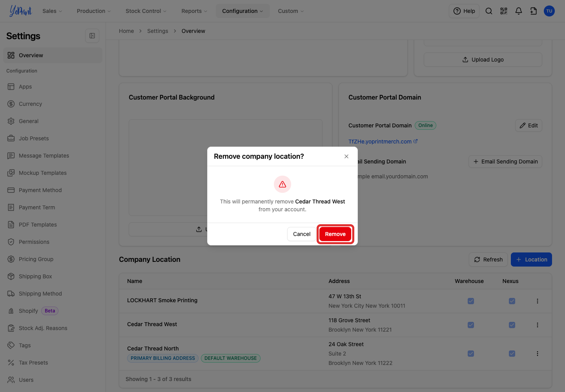Viewport: 565px width, 392px height.
Task: Open Permissions settings
Action: pyautogui.click(x=53, y=242)
